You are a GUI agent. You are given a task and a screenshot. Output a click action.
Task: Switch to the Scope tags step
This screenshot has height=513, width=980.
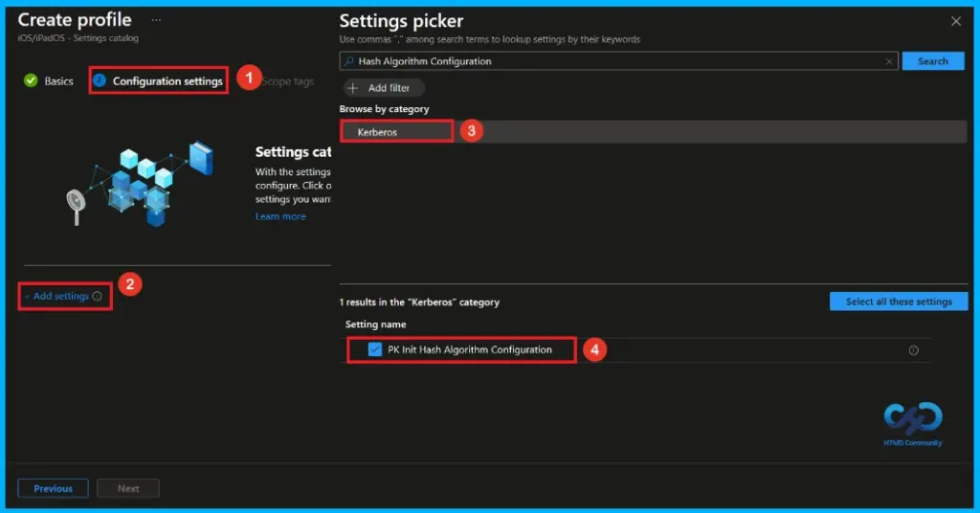(x=287, y=81)
